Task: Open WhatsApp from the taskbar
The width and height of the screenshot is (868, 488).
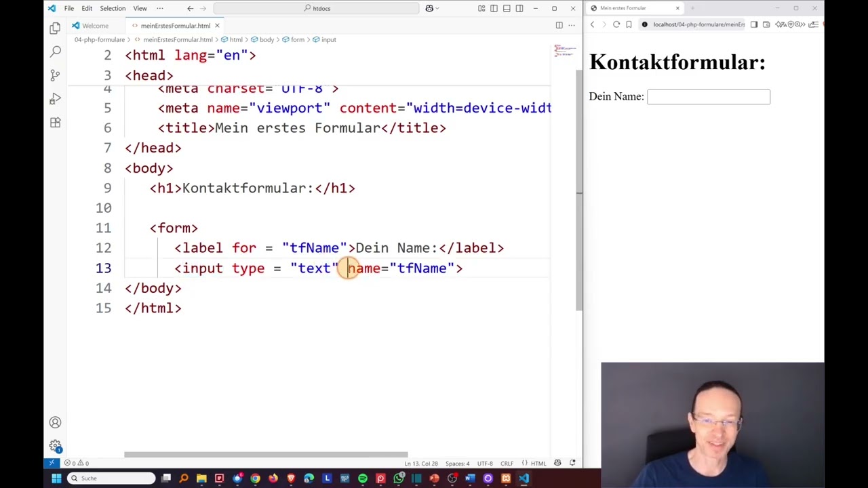Action: tap(399, 479)
